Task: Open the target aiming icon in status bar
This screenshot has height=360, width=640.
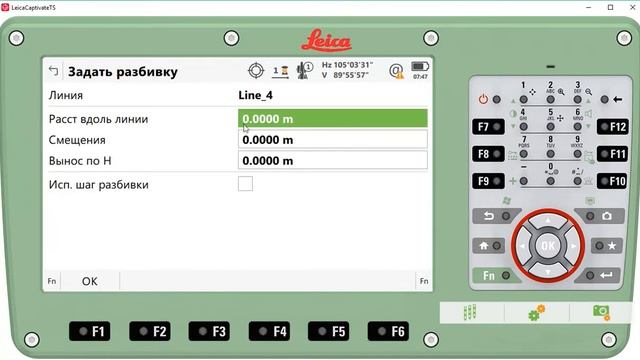Action: pyautogui.click(x=256, y=71)
